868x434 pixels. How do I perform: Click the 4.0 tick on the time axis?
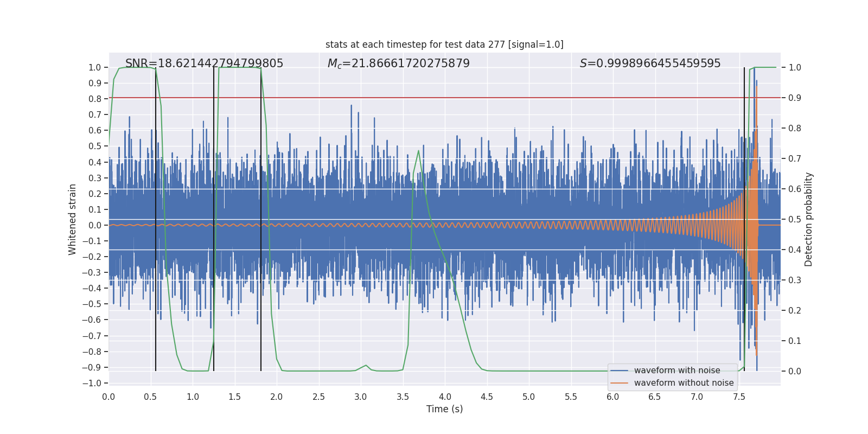point(445,397)
